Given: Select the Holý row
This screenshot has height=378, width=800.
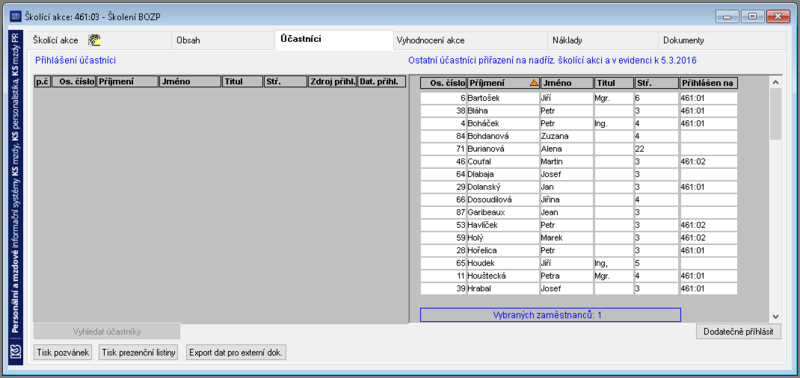Looking at the screenshot, I should coord(579,238).
